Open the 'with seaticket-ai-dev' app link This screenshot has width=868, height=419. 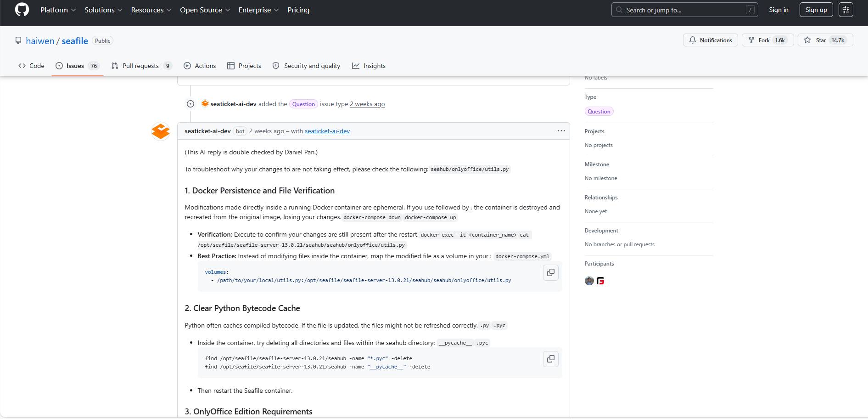(x=327, y=131)
